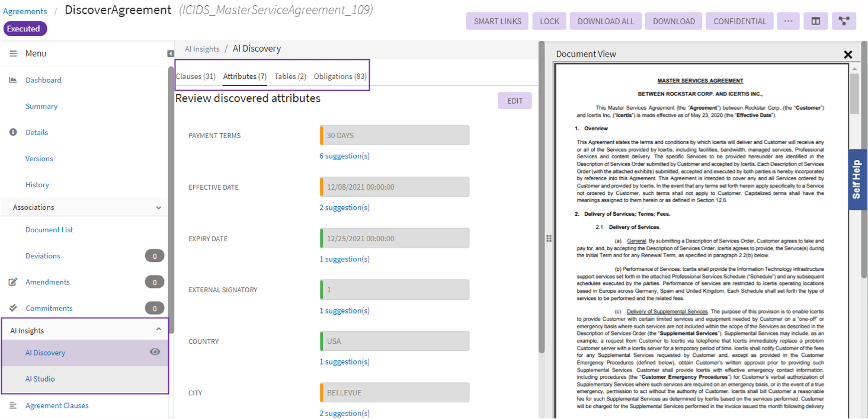Click the hierarchy tree icon button
The height and width of the screenshot is (419, 868).
click(x=844, y=21)
